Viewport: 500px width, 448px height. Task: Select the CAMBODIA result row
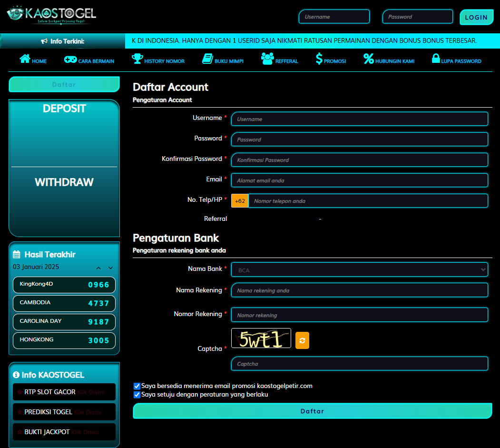pos(64,303)
